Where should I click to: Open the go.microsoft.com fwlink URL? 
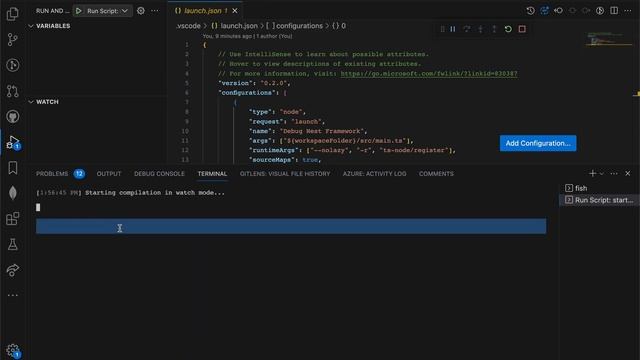[x=429, y=73]
